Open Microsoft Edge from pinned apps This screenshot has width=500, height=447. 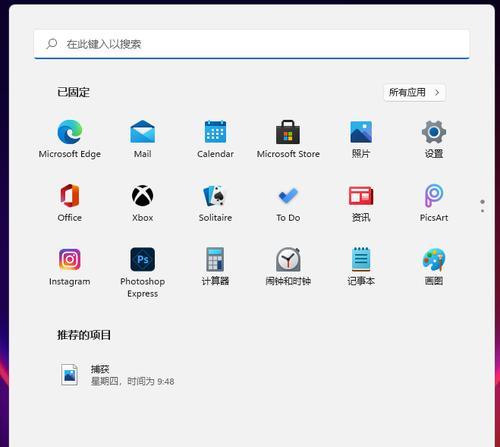coord(70,139)
